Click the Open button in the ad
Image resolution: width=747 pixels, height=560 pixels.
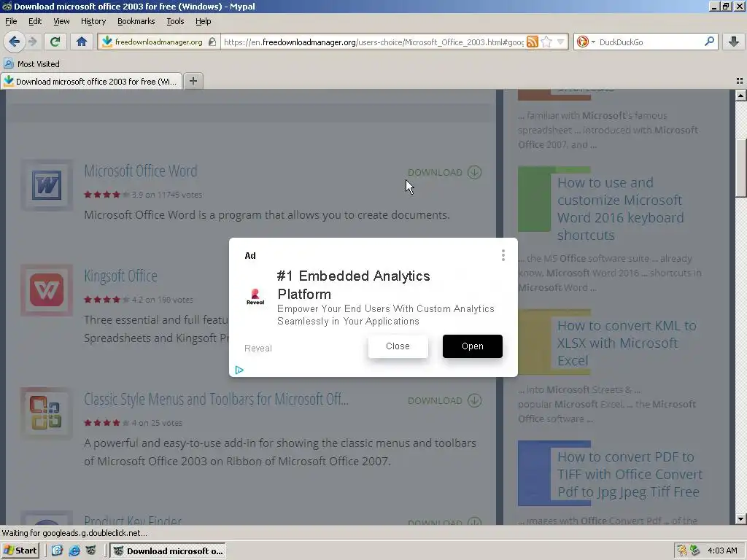tap(472, 346)
